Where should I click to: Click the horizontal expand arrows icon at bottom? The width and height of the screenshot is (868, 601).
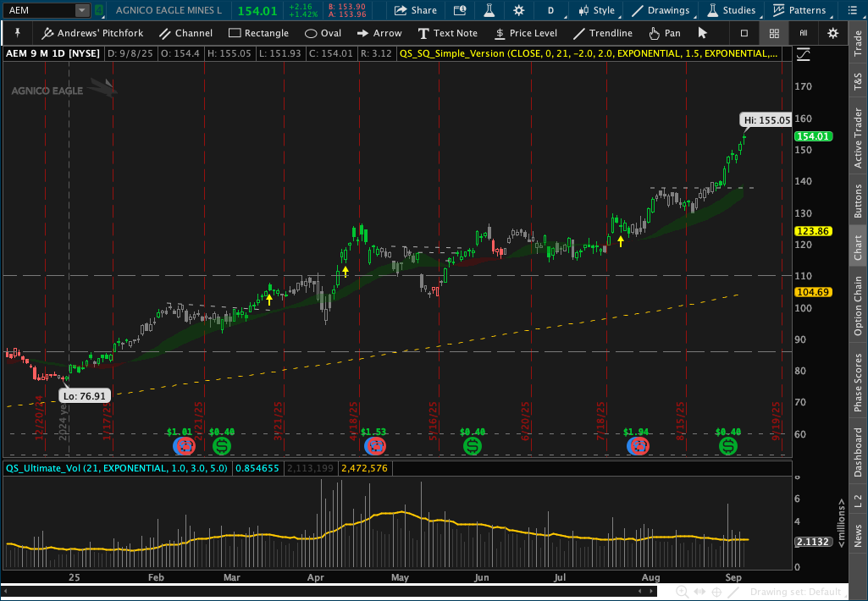click(x=699, y=593)
